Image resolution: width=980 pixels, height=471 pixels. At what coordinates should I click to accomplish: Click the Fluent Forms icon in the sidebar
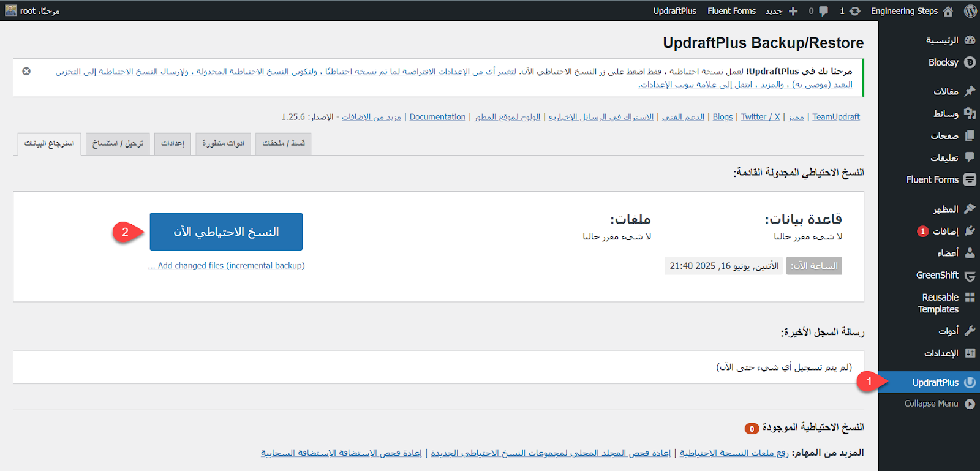pos(970,179)
